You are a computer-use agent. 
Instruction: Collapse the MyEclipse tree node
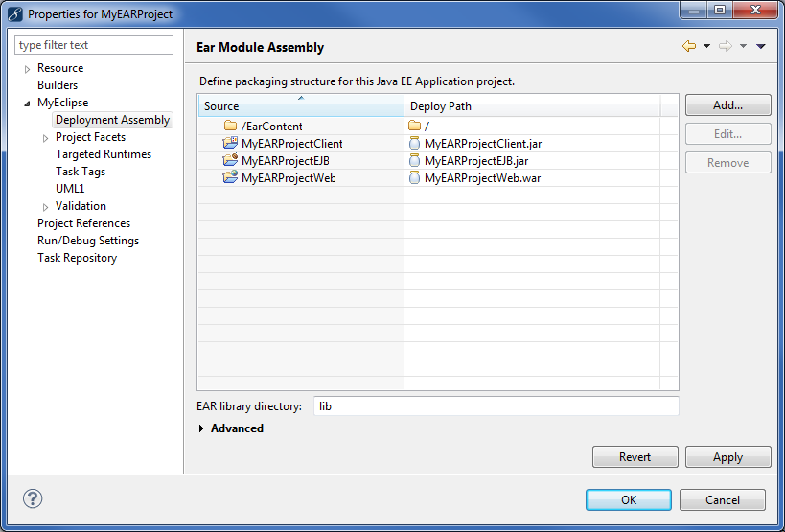tap(28, 104)
